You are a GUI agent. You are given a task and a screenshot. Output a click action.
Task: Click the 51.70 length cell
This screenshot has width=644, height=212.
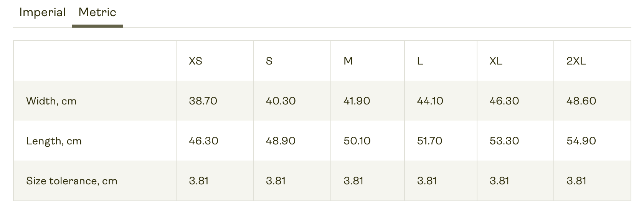430,141
